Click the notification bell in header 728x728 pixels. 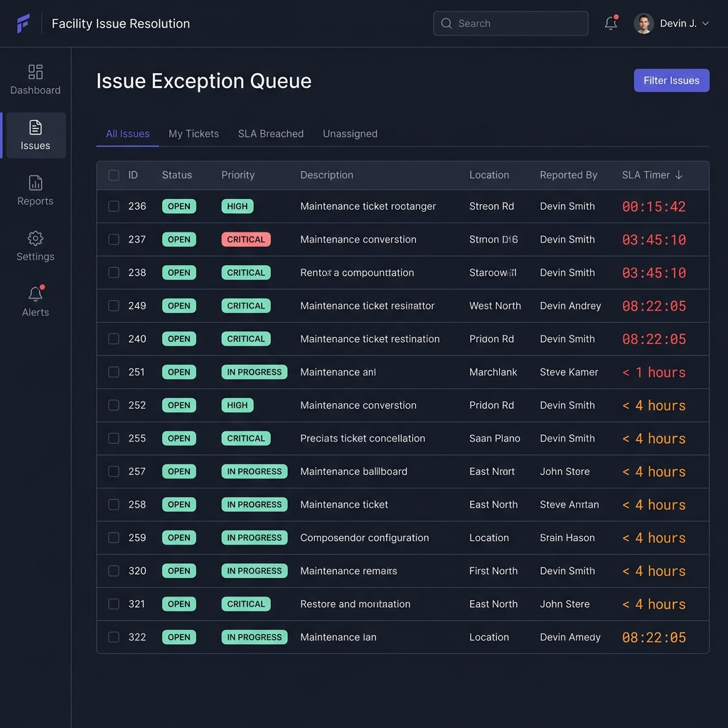(611, 23)
